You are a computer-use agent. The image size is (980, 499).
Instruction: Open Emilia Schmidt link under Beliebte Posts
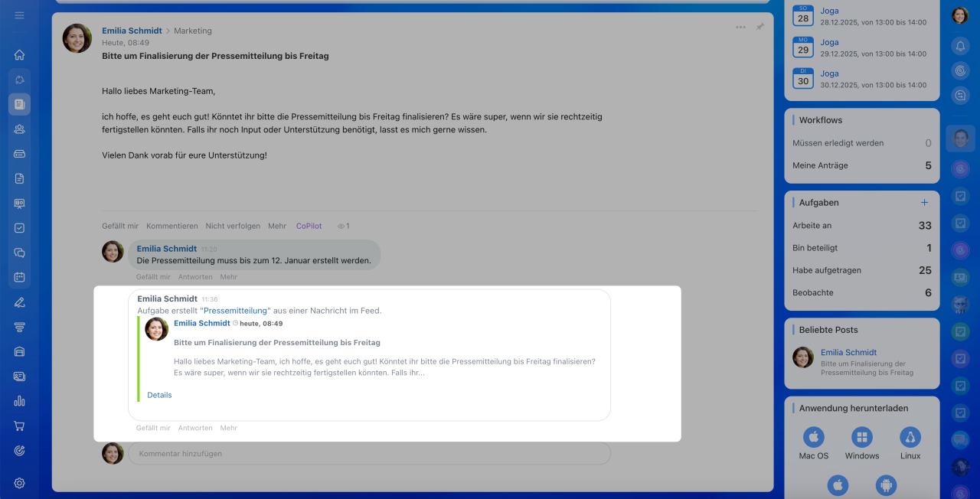(848, 353)
